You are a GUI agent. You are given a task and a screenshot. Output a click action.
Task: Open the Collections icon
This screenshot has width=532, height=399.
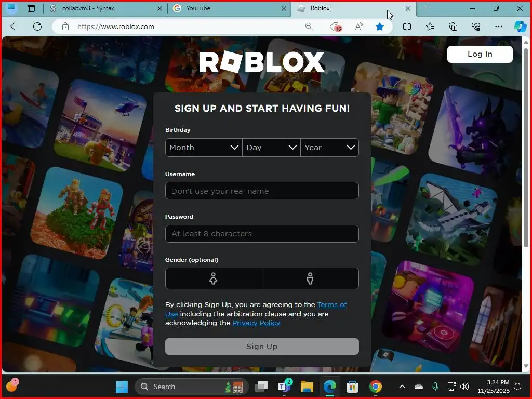[x=453, y=26]
